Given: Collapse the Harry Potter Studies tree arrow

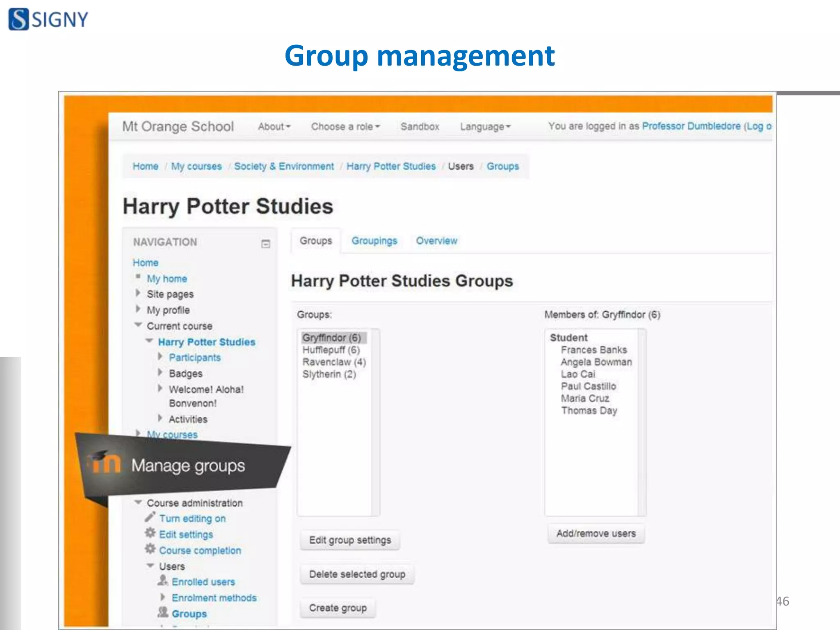Looking at the screenshot, I should point(149,340).
